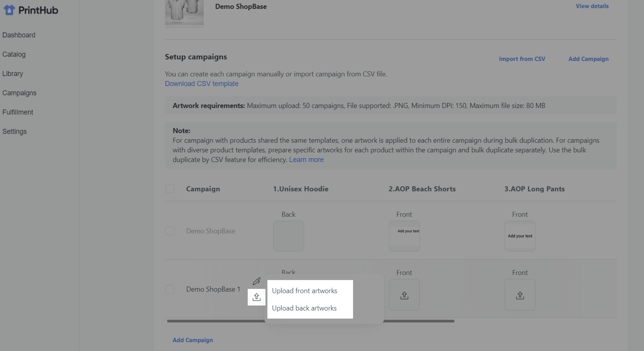Click AOP Long Pants Front thumbnail of Demo ShopBase

click(520, 236)
